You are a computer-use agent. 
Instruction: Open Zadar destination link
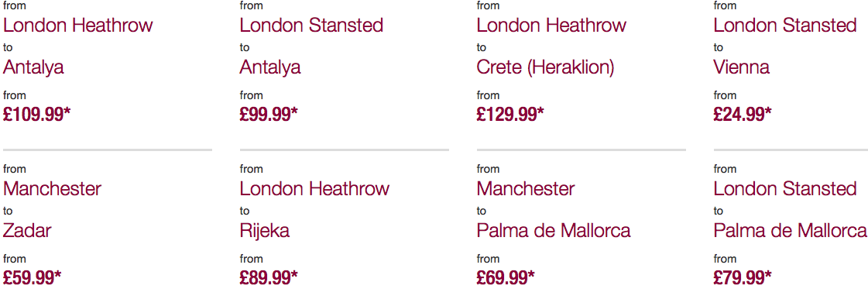(27, 231)
